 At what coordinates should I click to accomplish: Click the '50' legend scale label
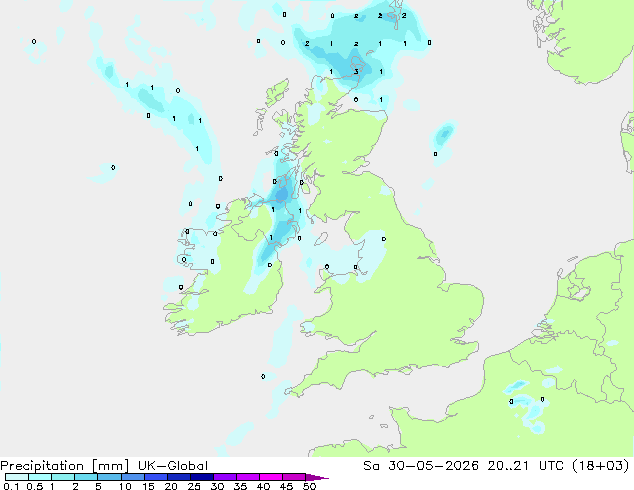pos(309,486)
